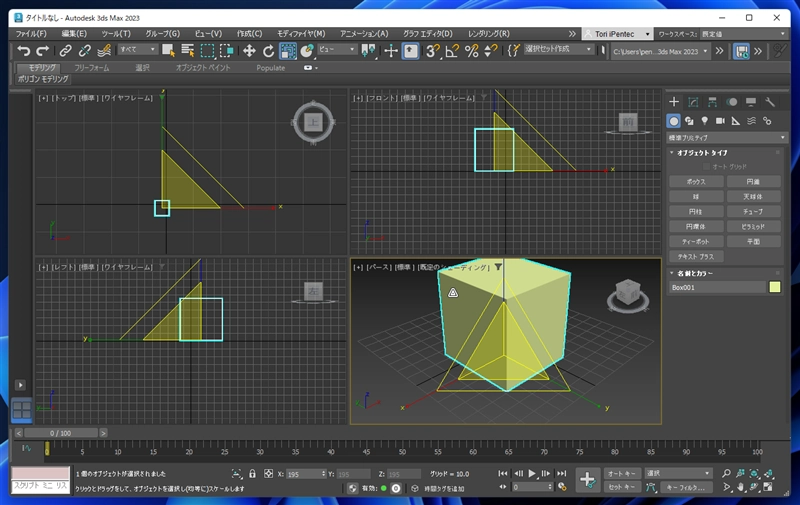Click the Text Plus (テキスト プラス) button
Screen dimensions: 800x505
tap(696, 257)
